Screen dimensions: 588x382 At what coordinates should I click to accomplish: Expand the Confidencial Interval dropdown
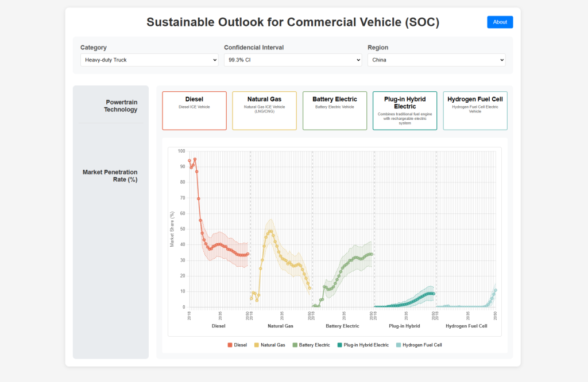click(293, 60)
